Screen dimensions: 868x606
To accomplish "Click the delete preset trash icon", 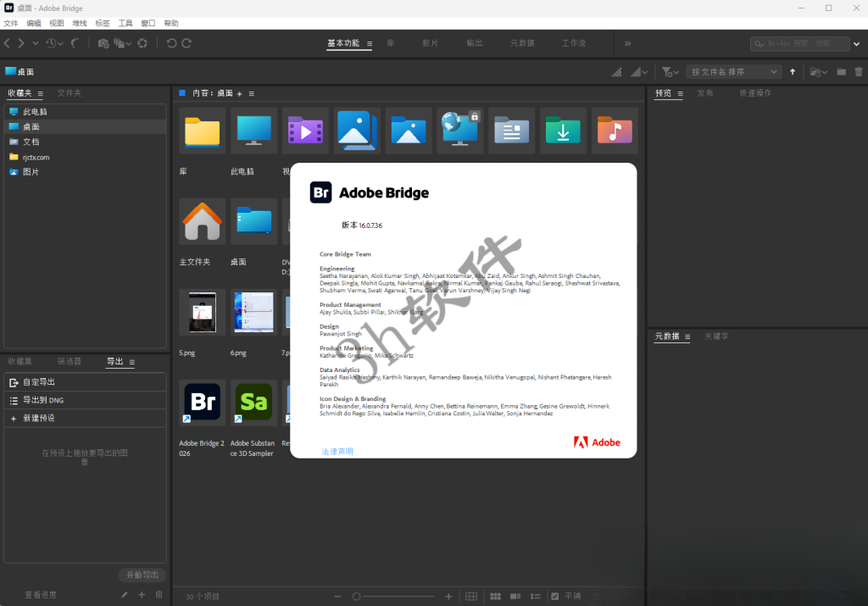I will click(159, 595).
